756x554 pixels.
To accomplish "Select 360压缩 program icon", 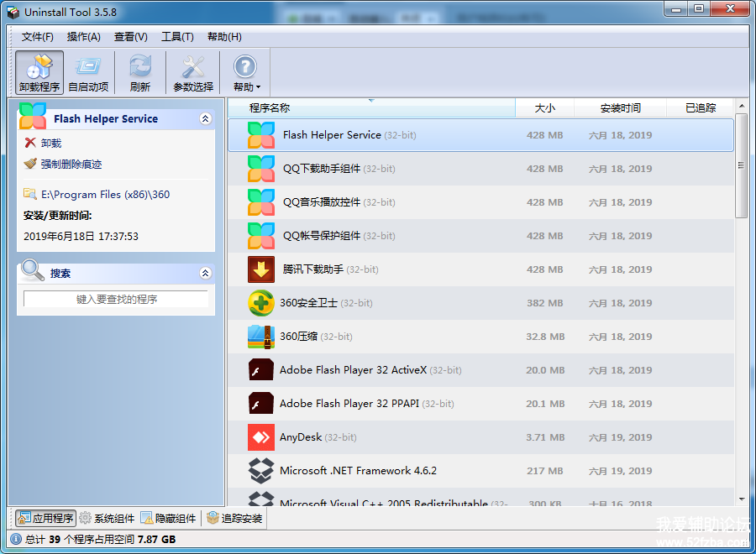I will (x=261, y=337).
